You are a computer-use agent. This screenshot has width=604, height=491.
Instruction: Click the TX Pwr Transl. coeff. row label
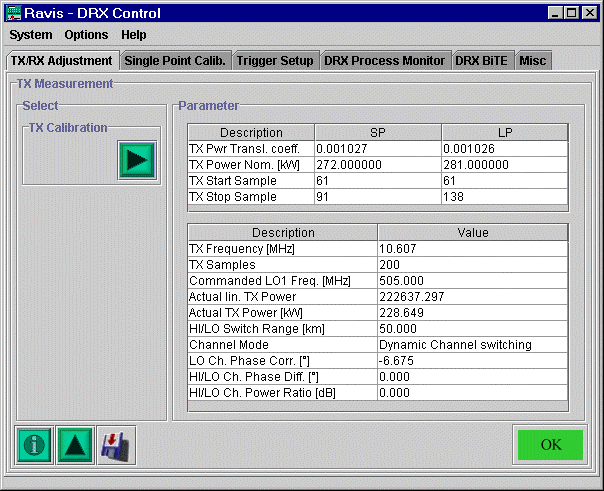pos(251,149)
